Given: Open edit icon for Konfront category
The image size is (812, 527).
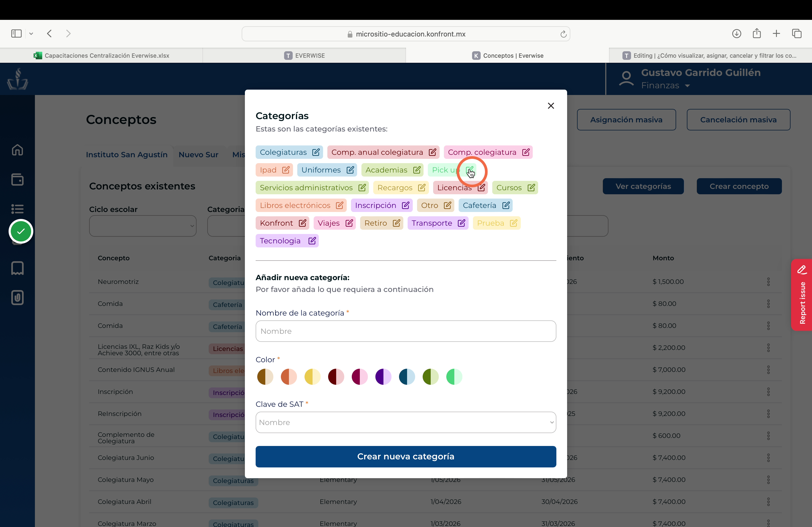Looking at the screenshot, I should coord(302,223).
